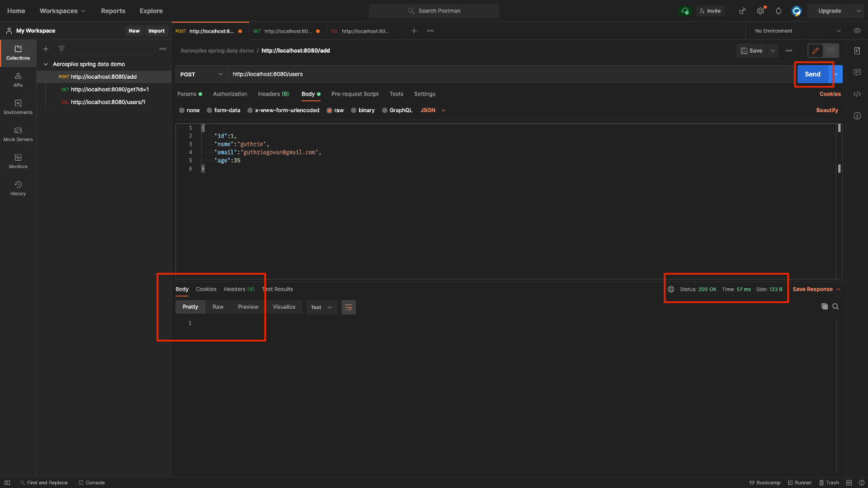Screen dimensions: 868x488
Task: Open the History sidebar panel
Action: 18,188
